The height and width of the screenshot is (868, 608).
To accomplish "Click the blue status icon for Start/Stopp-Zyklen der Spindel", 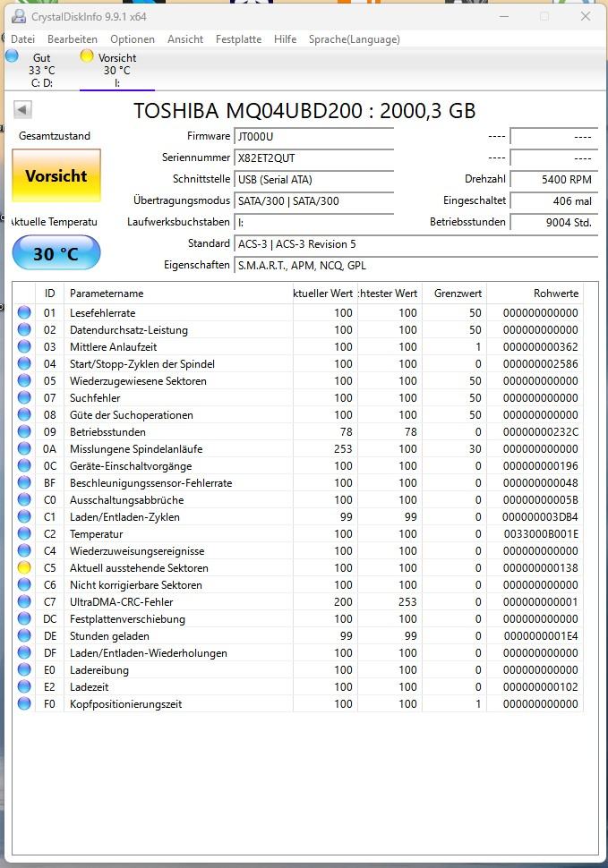I will pyautogui.click(x=24, y=363).
